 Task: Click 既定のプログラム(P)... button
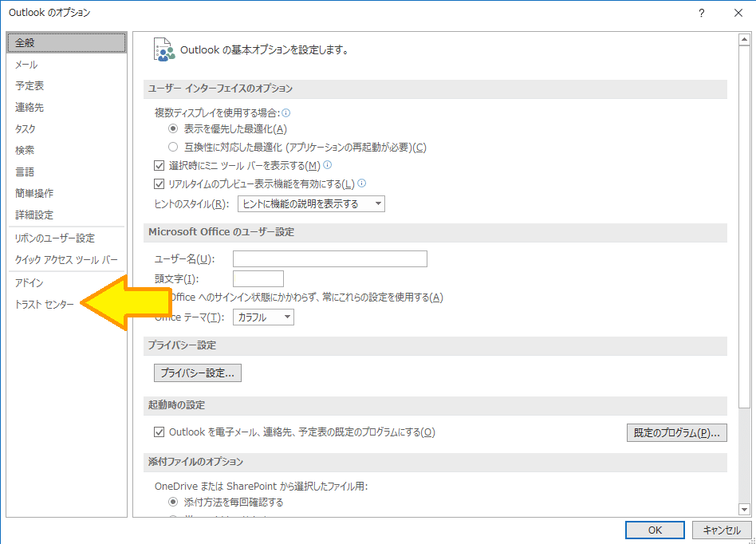677,432
